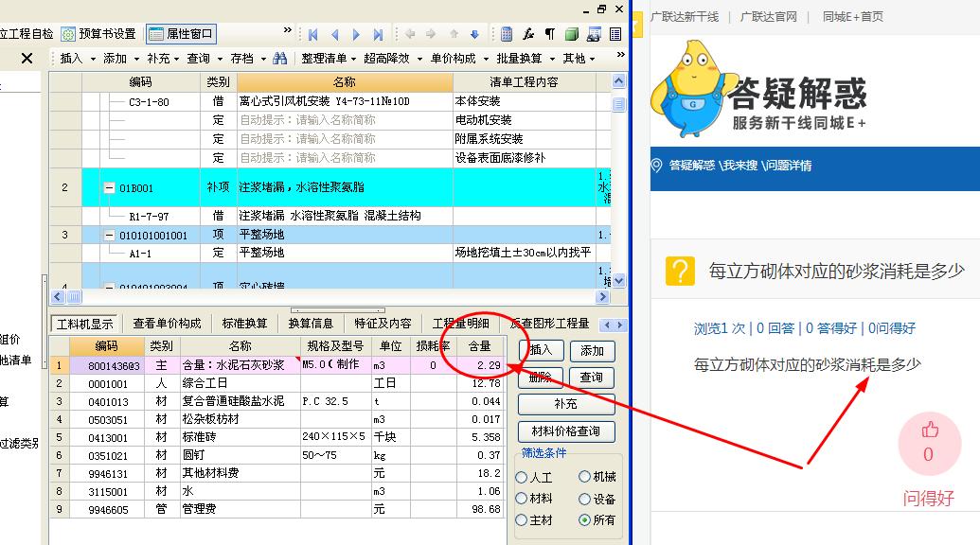Open the calculator icon in toolbar
Image resolution: width=980 pixels, height=545 pixels.
coord(507,34)
